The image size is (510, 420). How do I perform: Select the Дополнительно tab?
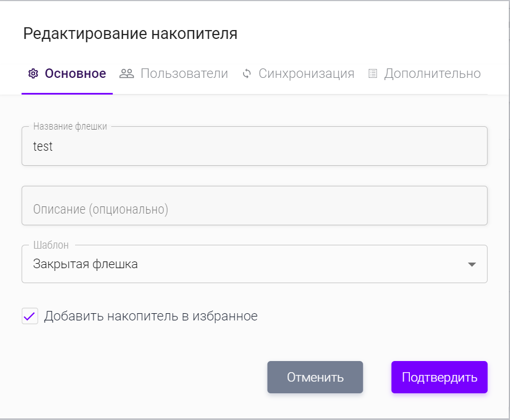[x=432, y=73]
